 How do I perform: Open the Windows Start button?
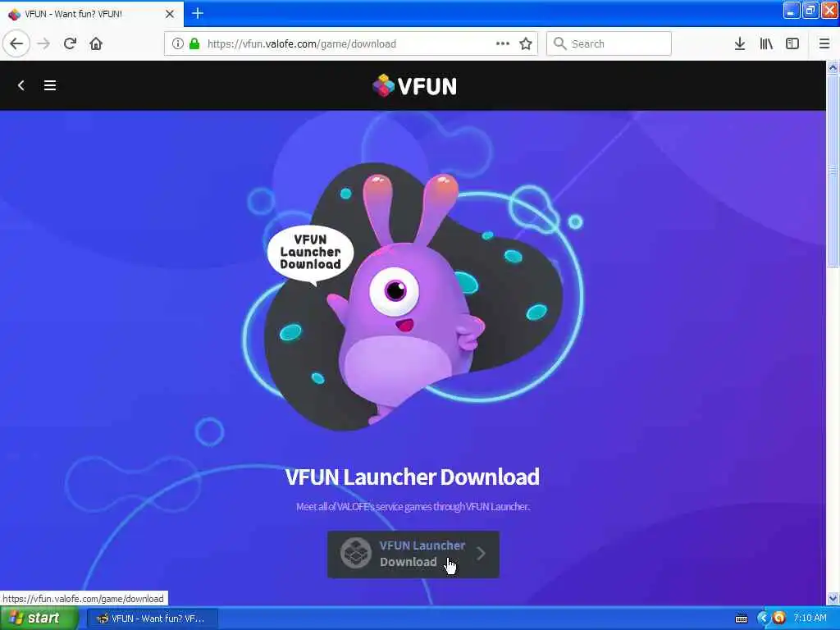pyautogui.click(x=39, y=619)
